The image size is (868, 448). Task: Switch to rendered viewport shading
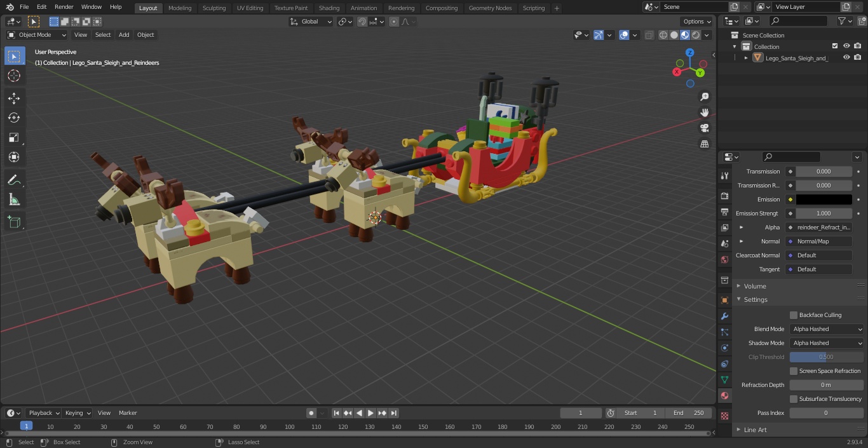pos(696,35)
